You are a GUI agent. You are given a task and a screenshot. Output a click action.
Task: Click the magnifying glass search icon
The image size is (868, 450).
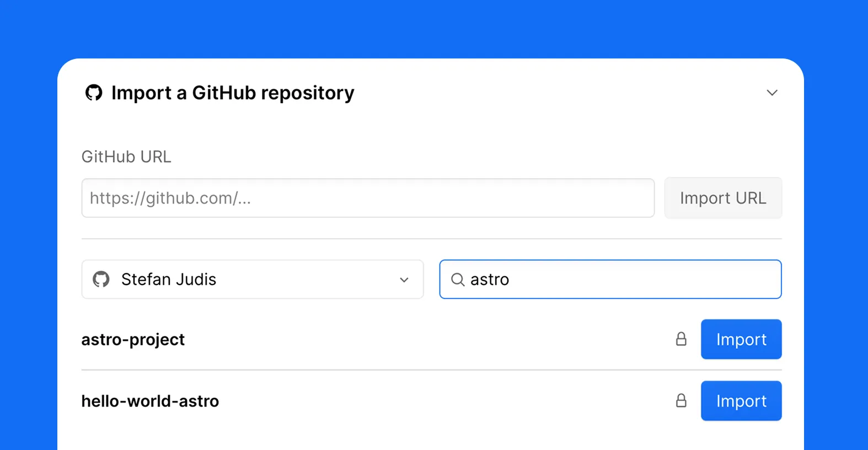(458, 280)
